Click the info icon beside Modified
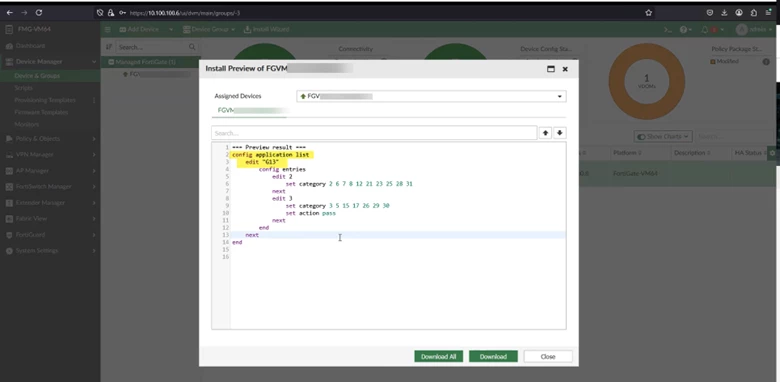 (x=766, y=62)
